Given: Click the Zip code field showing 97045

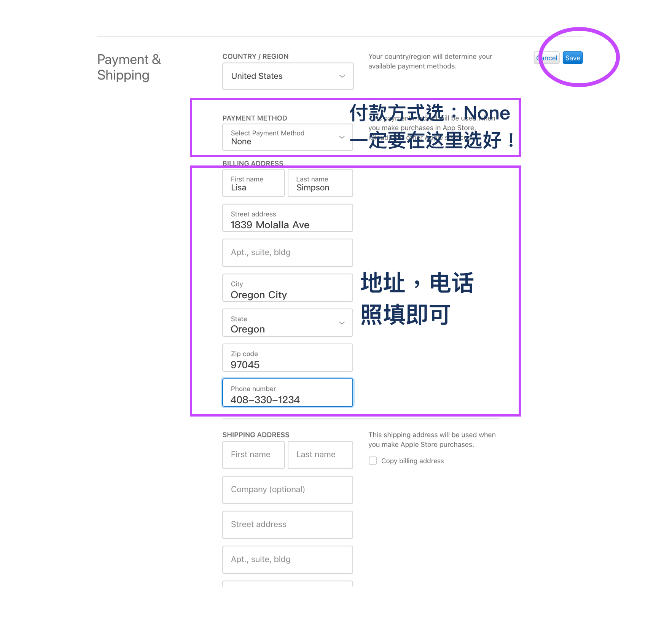Looking at the screenshot, I should 287,358.
